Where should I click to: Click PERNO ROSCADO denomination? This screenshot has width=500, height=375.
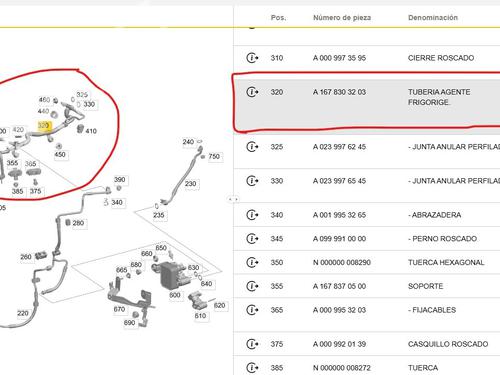click(x=442, y=239)
